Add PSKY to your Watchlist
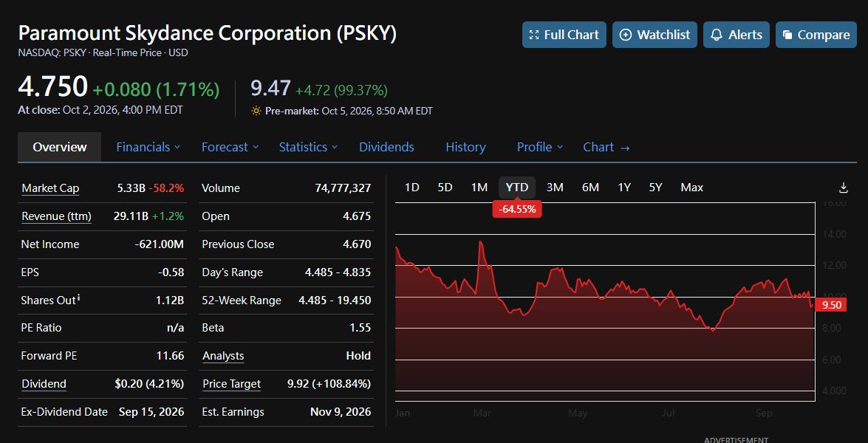 coord(655,35)
